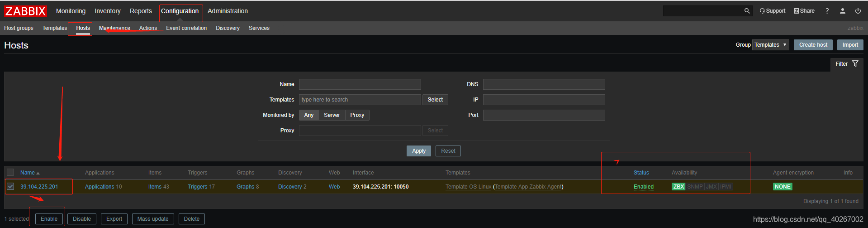Reset the host filter
868x228 pixels.
pyautogui.click(x=448, y=151)
